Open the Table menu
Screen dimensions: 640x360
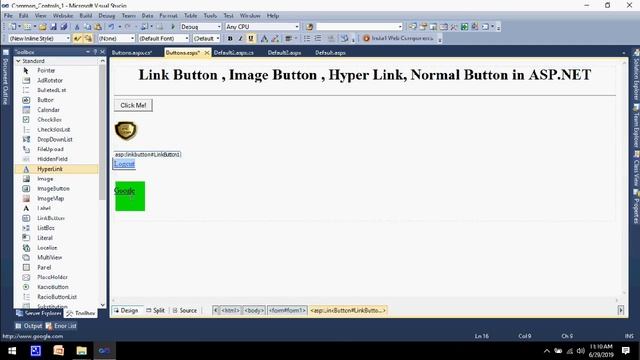tap(191, 16)
